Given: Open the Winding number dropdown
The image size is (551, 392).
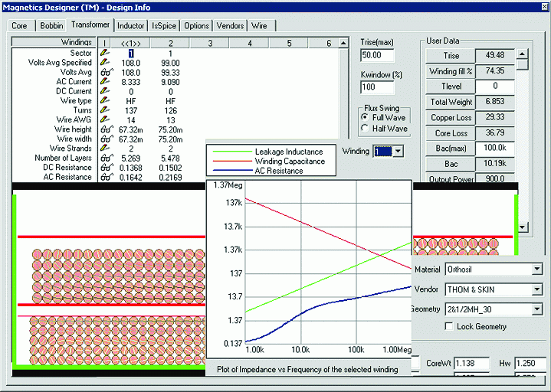Looking at the screenshot, I should click(396, 152).
